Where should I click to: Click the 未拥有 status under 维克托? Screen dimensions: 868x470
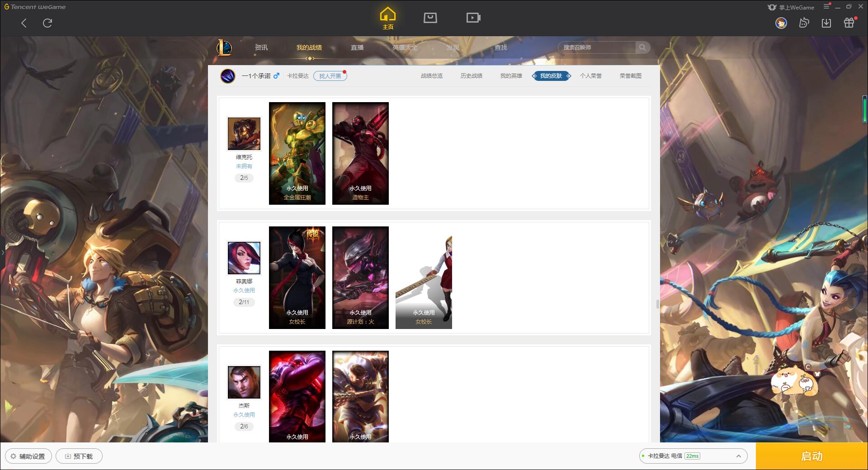tap(244, 166)
